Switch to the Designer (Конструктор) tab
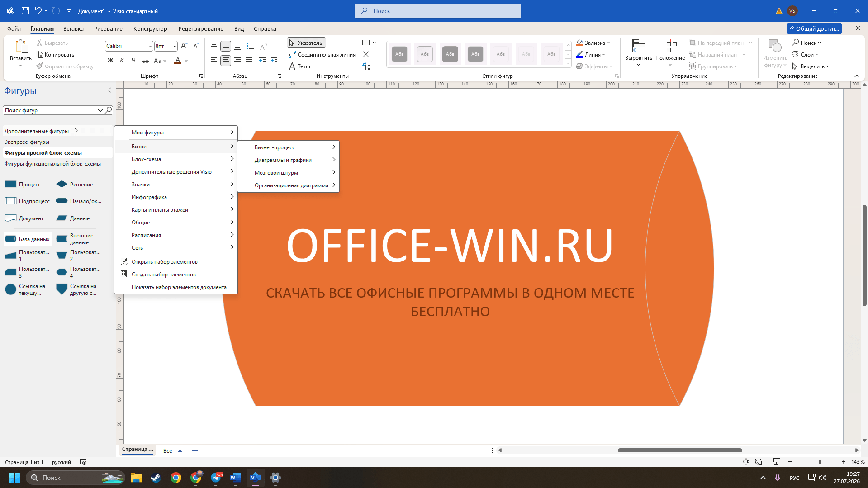The width and height of the screenshot is (868, 488). pyautogui.click(x=150, y=28)
